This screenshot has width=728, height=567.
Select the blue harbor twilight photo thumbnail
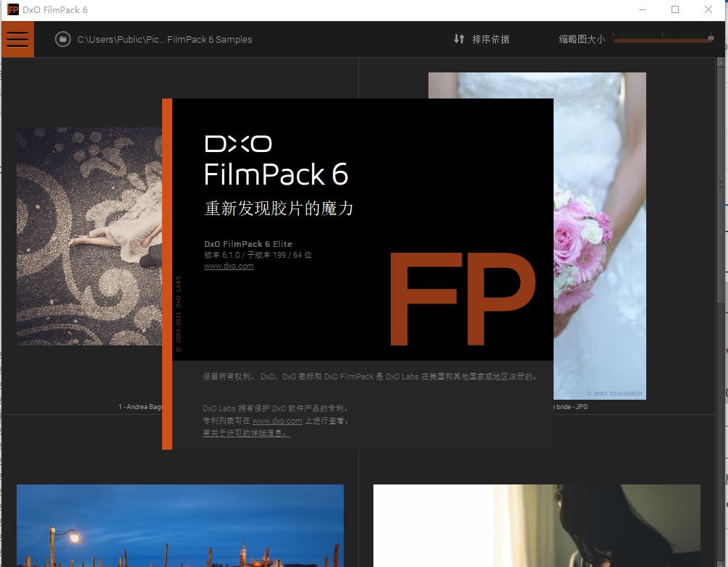pyautogui.click(x=179, y=526)
